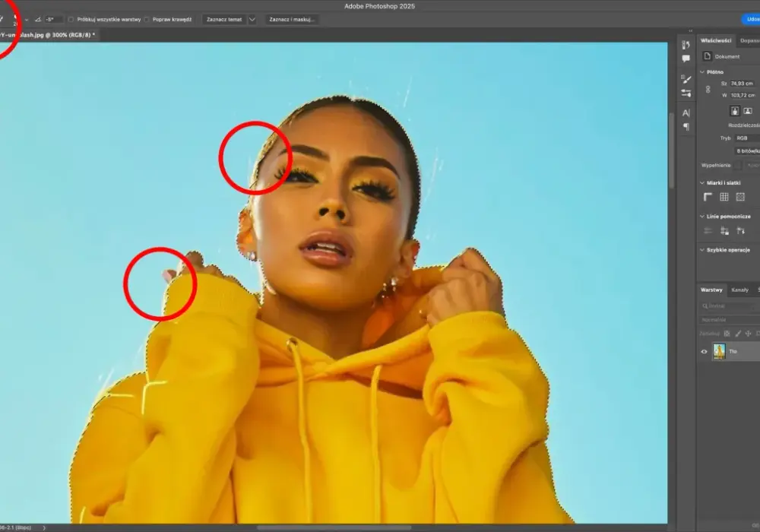Collapse the Szybkie operacje section
This screenshot has width=760, height=532.
pos(701,250)
